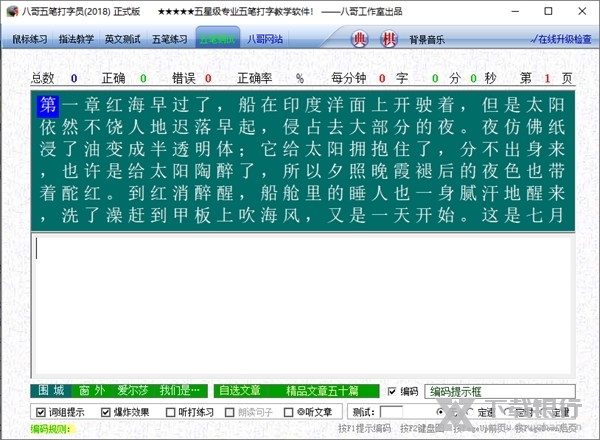
Task: Enable the 听打练习 checkbox
Action: 170,412
